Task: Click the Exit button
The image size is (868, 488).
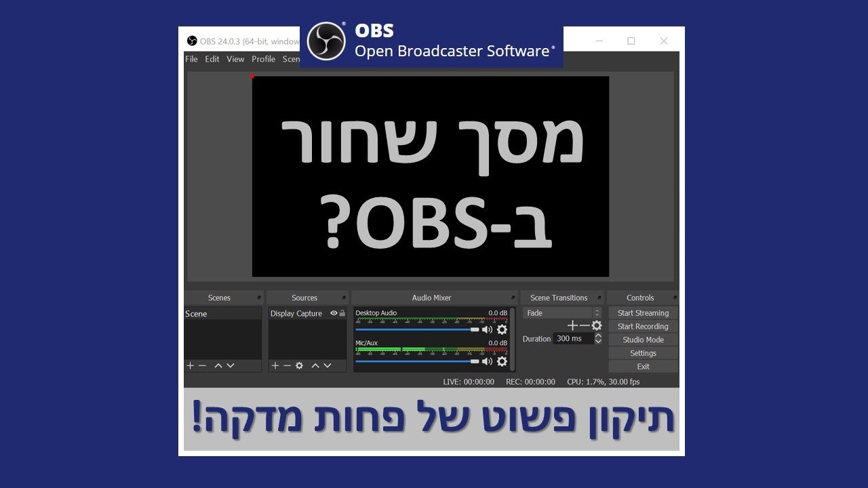Action: tap(643, 367)
